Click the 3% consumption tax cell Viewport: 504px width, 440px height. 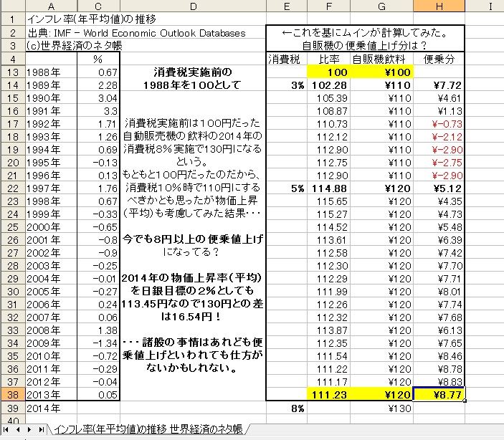click(287, 85)
